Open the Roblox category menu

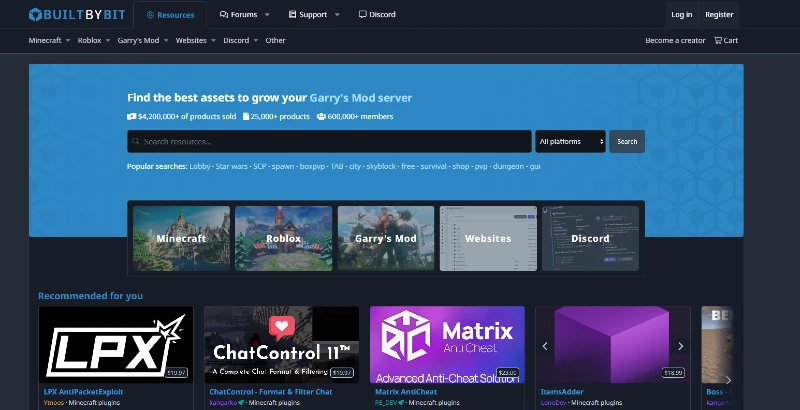[89, 40]
